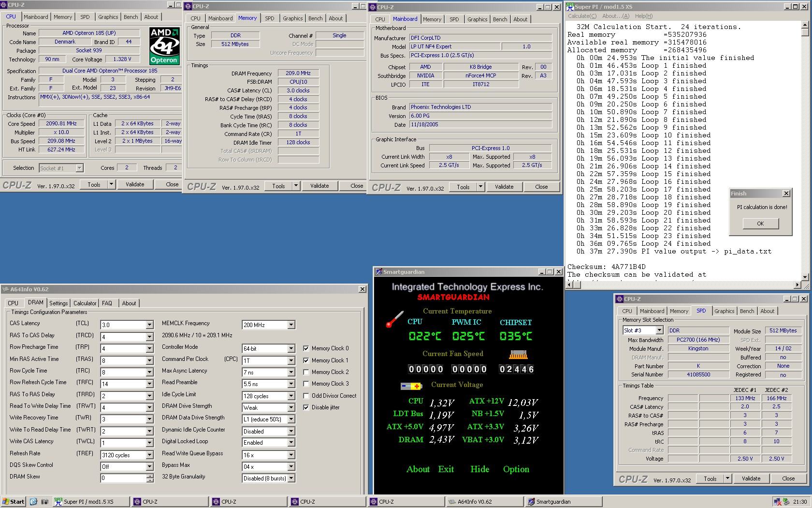Open the Slot #3 memory slot dropdown

click(x=659, y=330)
